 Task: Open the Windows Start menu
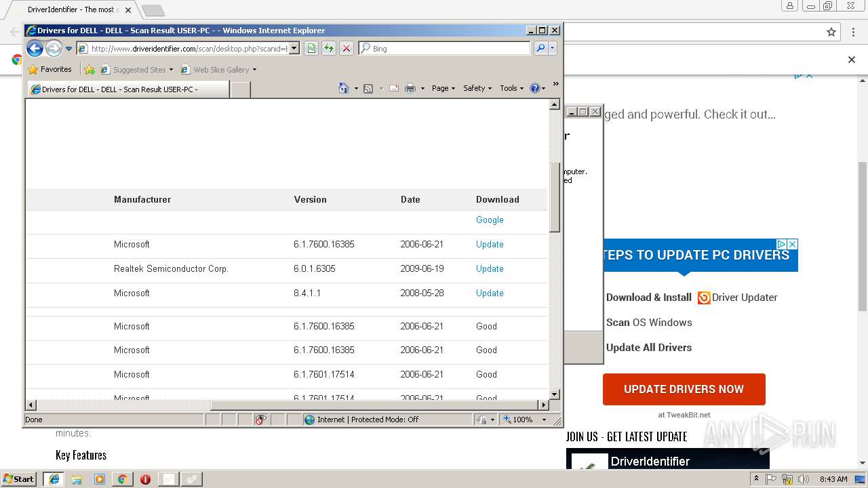click(x=20, y=479)
